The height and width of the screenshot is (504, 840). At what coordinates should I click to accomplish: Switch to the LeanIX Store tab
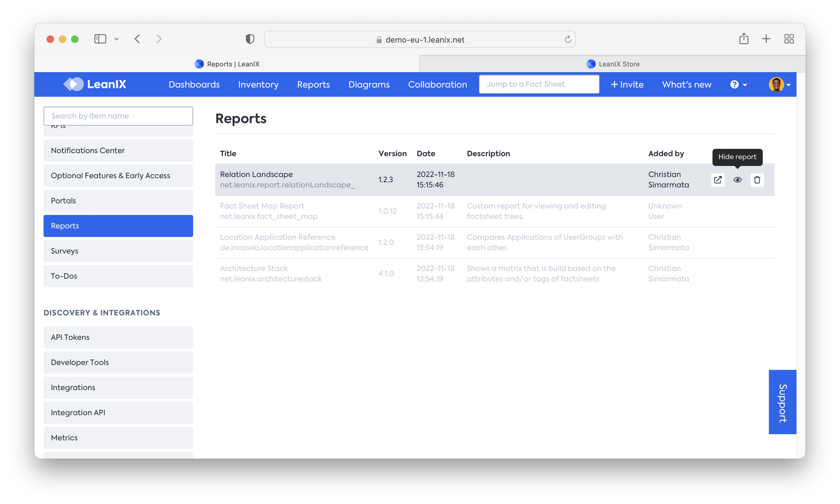pyautogui.click(x=612, y=64)
